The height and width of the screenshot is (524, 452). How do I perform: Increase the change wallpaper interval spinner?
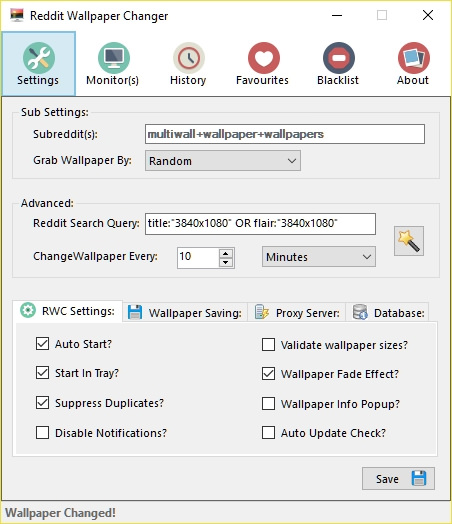(226, 253)
